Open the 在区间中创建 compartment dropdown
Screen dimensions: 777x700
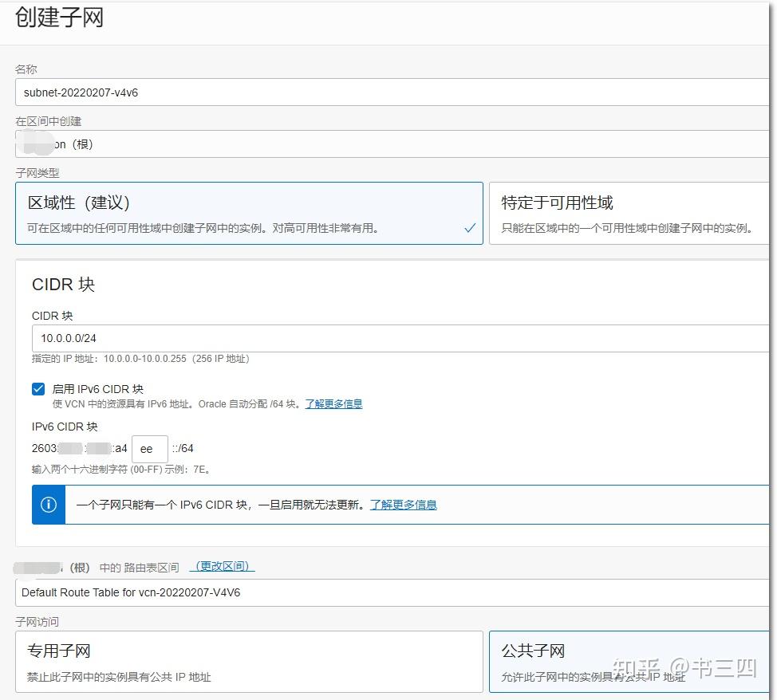[x=391, y=144]
